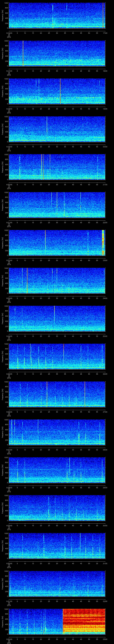Click the red vertical spike near 9s in 6:17 panel
Screen dimensions: 114x644
point(23,53)
